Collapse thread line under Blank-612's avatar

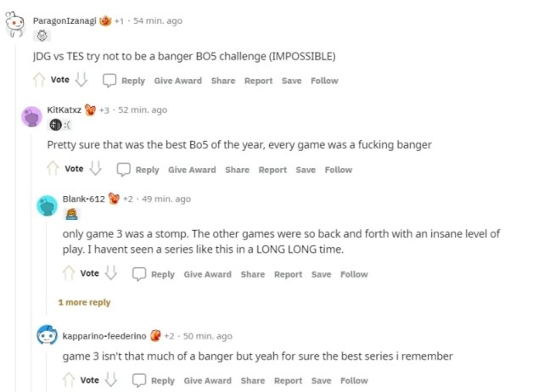pyautogui.click(x=47, y=266)
